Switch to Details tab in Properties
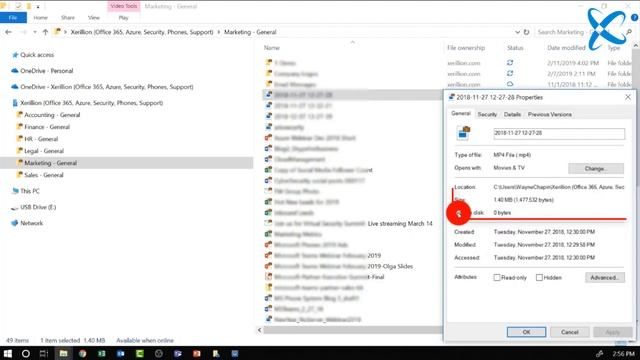Viewport: 640px width, 360px height. click(x=512, y=114)
